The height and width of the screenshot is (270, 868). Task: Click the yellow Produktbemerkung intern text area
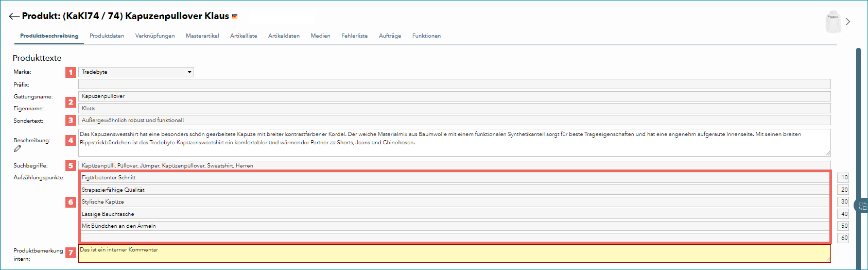(x=454, y=254)
